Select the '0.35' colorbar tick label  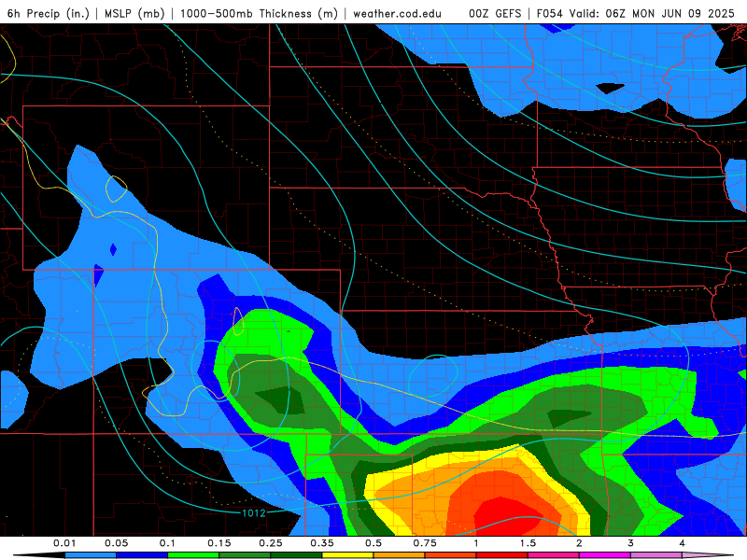click(322, 543)
